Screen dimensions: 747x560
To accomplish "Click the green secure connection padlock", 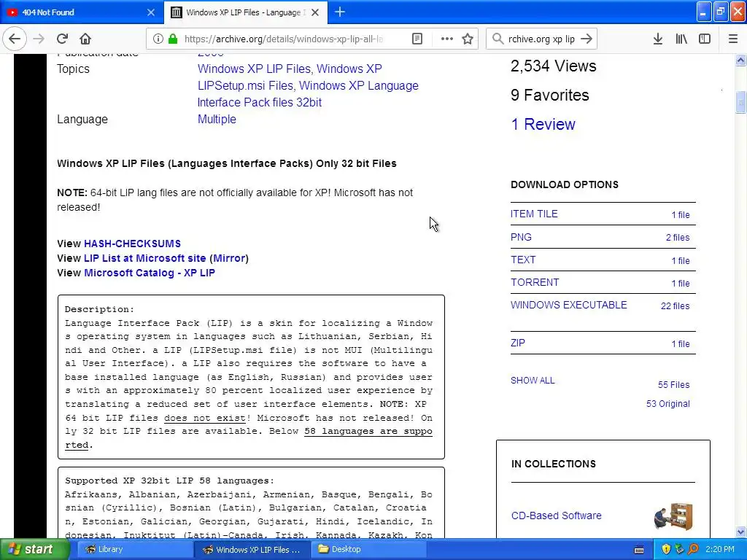I will (173, 39).
